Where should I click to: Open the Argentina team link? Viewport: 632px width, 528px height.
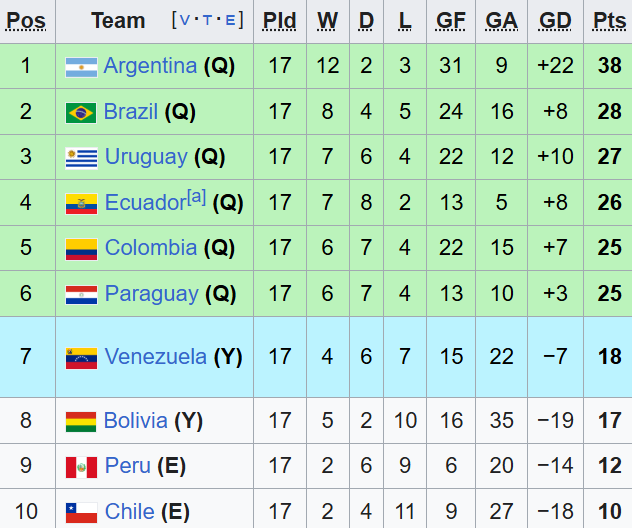pyautogui.click(x=150, y=66)
